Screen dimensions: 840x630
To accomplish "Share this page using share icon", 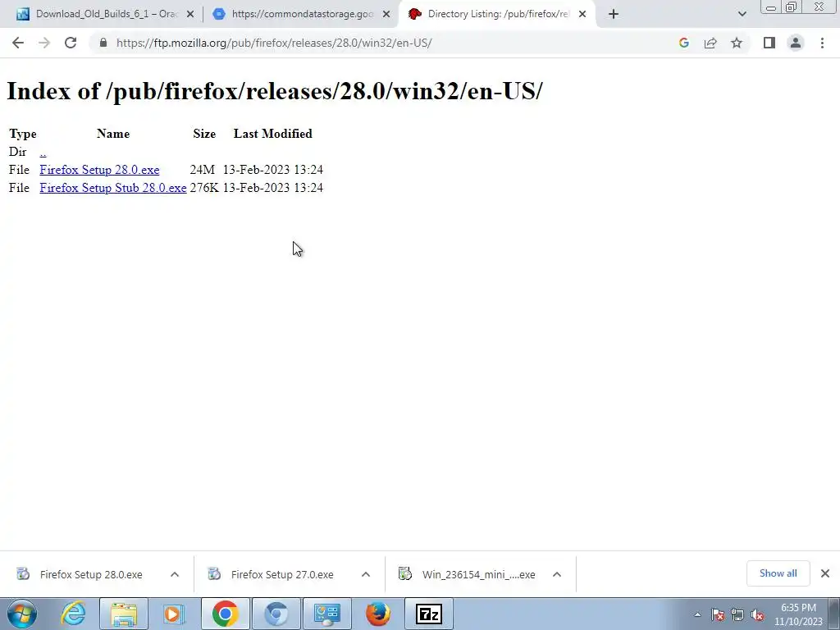I will coord(710,43).
